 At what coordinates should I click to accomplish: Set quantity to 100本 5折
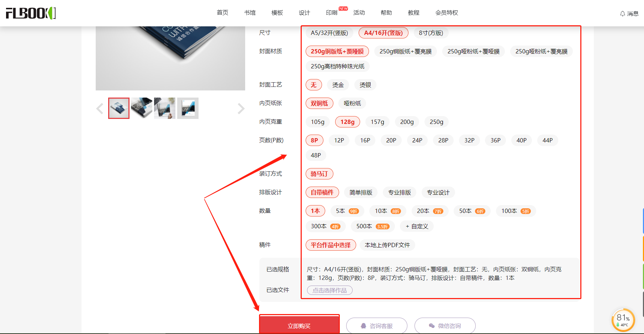point(516,211)
